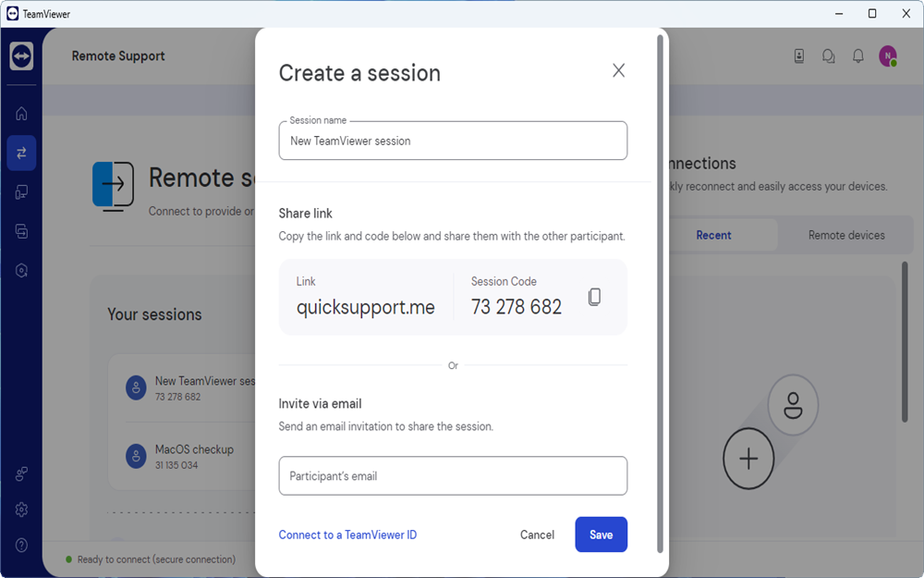Copy the session link and code
The height and width of the screenshot is (578, 924).
[x=595, y=297]
